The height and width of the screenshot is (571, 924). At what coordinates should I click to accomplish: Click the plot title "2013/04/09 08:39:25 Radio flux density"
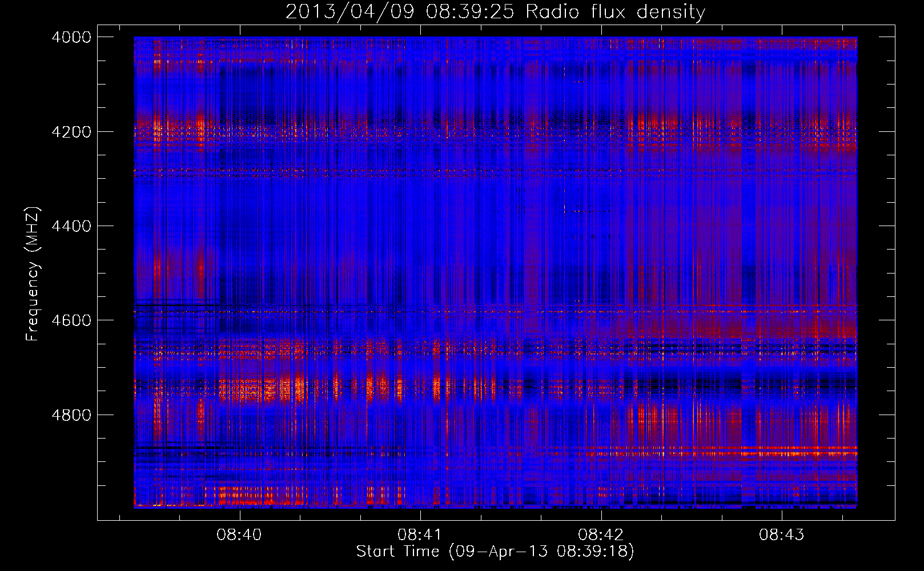[x=495, y=11]
